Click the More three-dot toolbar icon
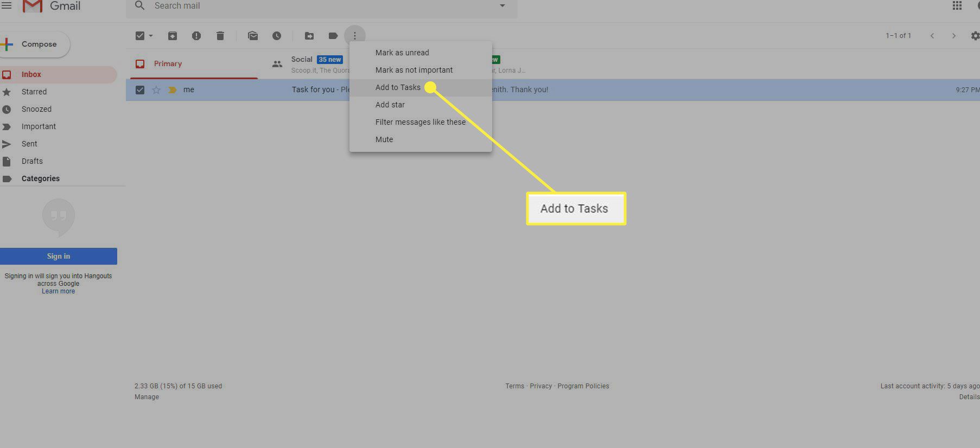Screen dimensions: 980x448 point(355,36)
